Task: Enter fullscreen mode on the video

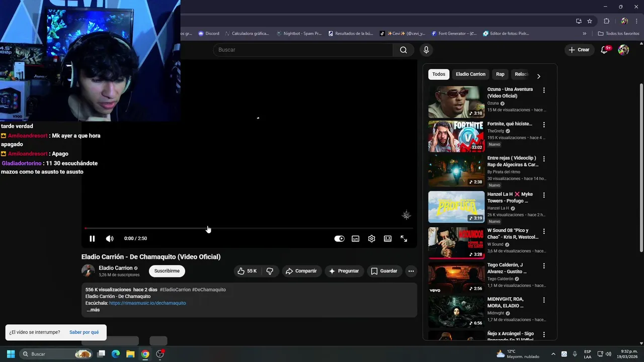Action: click(x=404, y=239)
